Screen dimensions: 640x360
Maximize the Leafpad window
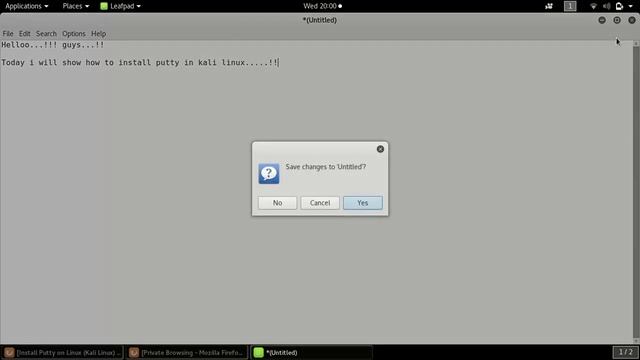tap(617, 20)
